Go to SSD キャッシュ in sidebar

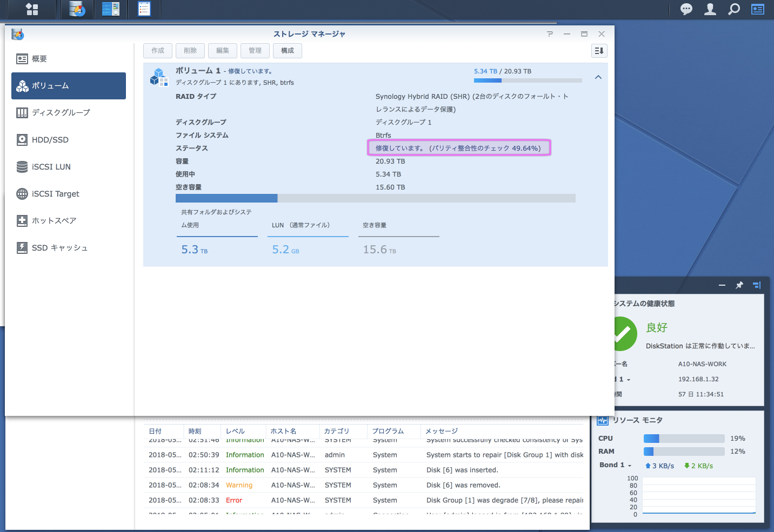[x=59, y=248]
